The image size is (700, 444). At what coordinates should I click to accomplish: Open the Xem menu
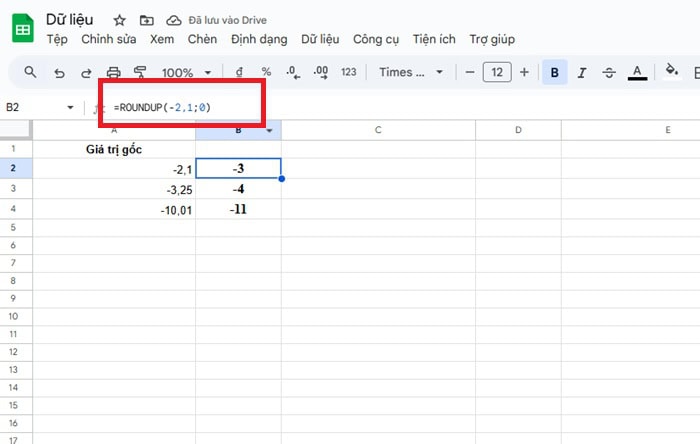coord(162,39)
